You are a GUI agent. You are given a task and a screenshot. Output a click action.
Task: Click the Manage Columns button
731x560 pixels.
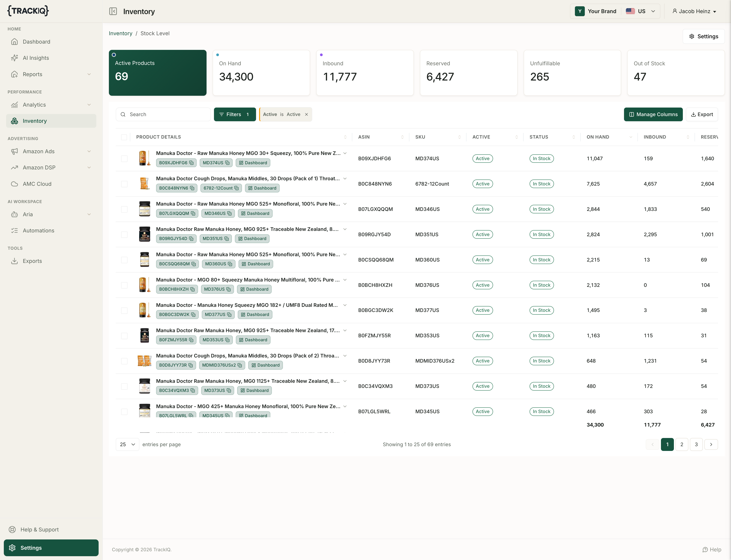(x=653, y=115)
